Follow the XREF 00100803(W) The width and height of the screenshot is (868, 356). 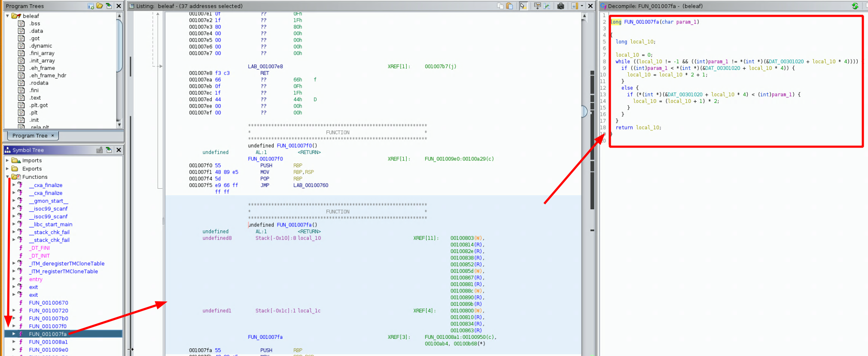[x=467, y=238]
